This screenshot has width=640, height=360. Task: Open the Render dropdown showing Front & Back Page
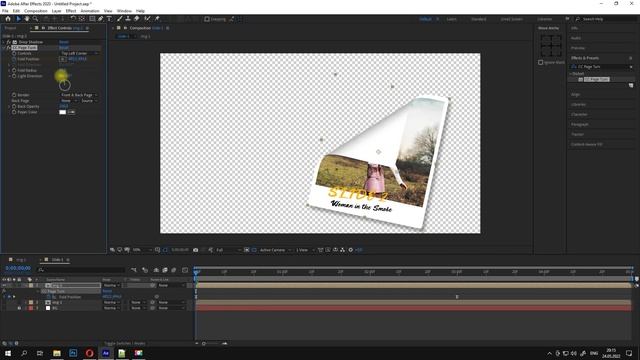[79, 95]
